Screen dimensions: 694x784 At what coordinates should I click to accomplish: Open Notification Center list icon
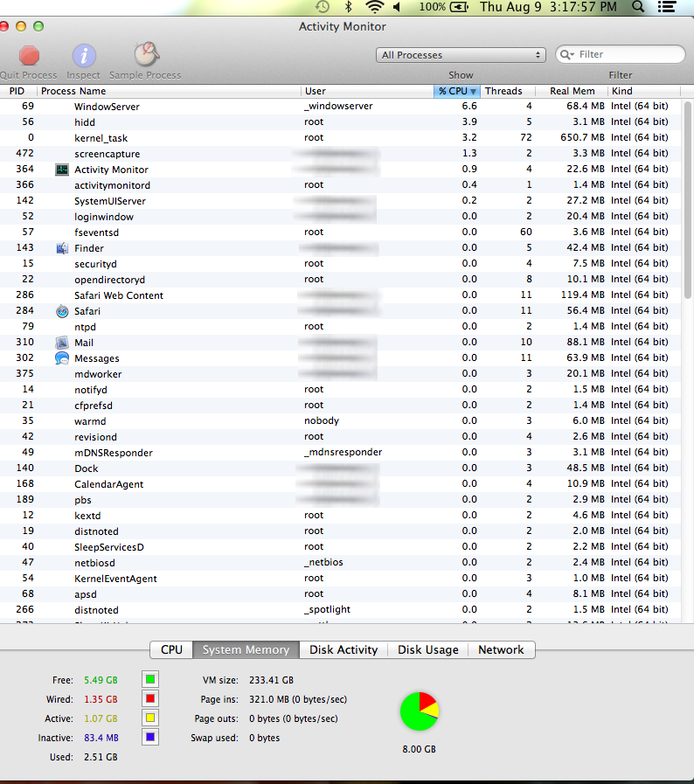click(667, 7)
